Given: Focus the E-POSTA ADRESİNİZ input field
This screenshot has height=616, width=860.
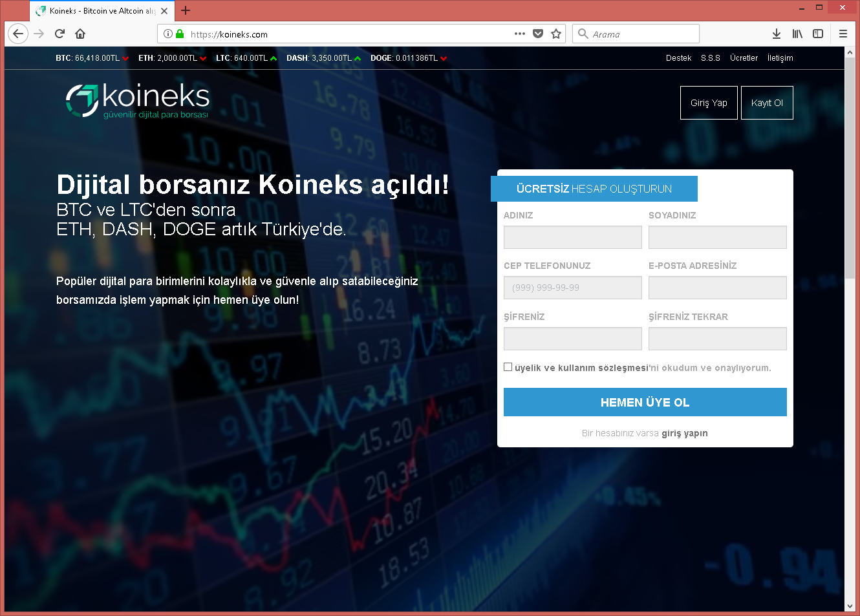Looking at the screenshot, I should 718,288.
